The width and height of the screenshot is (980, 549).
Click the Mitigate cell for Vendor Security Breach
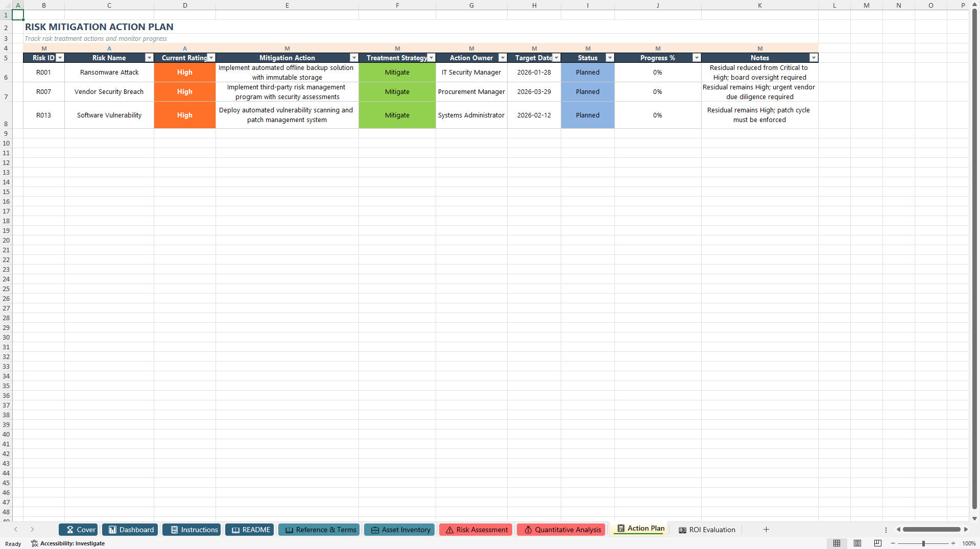(x=397, y=92)
